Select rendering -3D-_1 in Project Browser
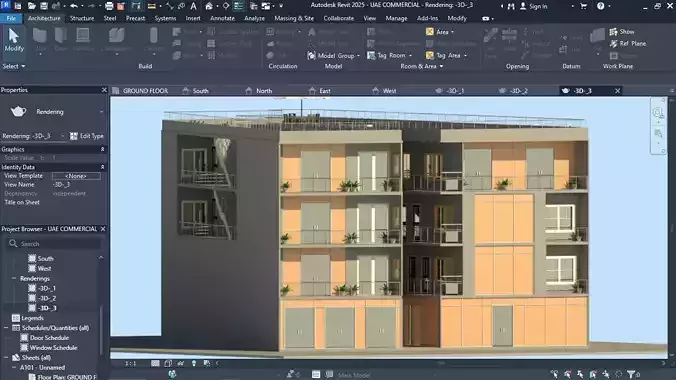 point(47,288)
